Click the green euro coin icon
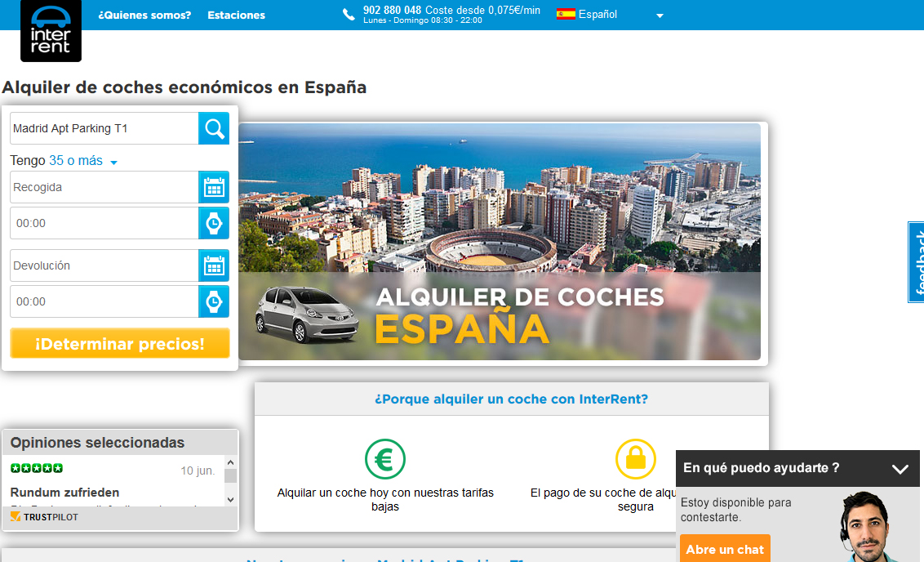Screen dimensions: 924x562 tap(385, 459)
